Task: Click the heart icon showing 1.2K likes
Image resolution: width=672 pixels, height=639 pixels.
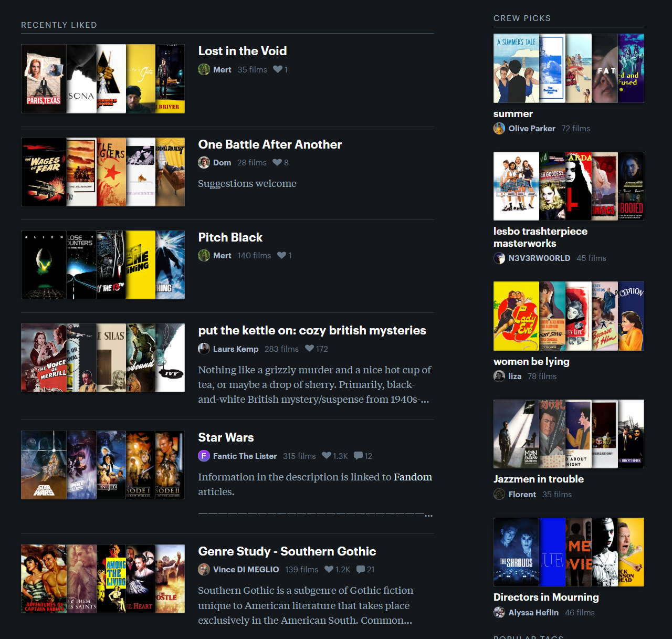Action: pos(329,569)
